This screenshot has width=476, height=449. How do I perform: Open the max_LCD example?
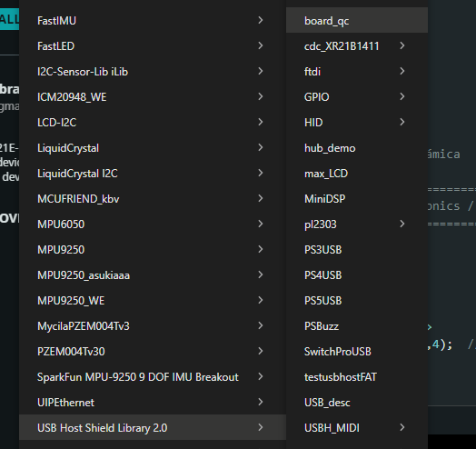click(357, 174)
